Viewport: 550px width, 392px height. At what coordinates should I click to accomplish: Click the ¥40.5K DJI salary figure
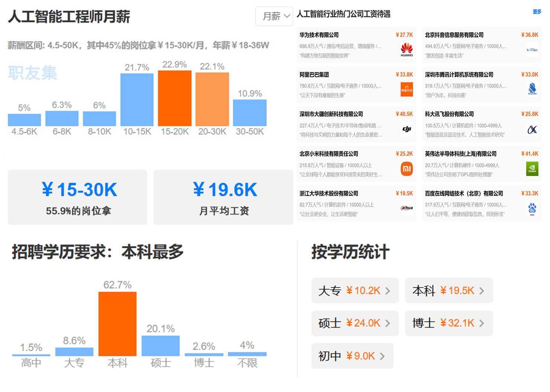[x=404, y=114]
